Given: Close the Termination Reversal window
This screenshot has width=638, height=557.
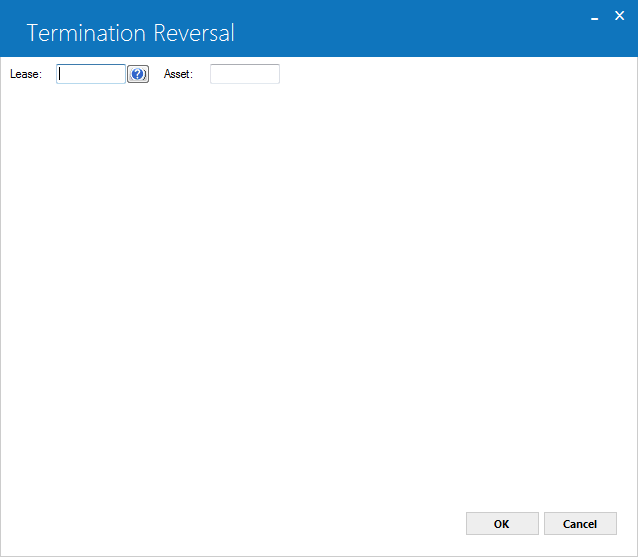Looking at the screenshot, I should pyautogui.click(x=619, y=16).
